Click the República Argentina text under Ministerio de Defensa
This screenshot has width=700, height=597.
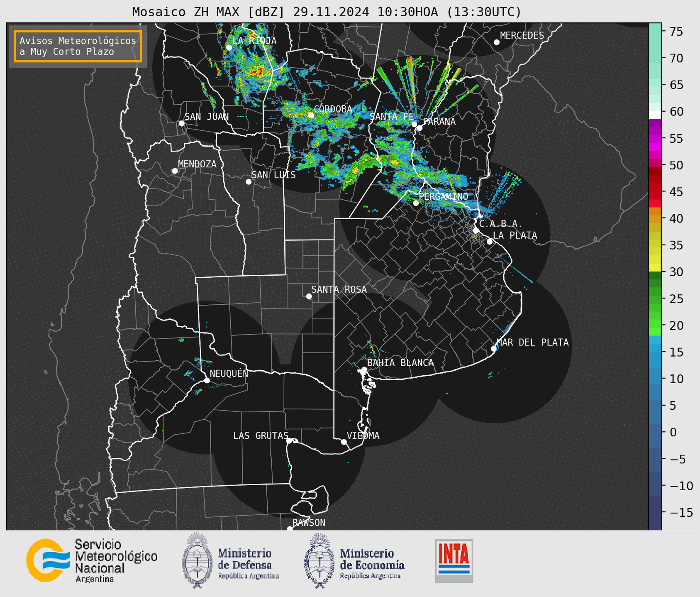pos(249,576)
